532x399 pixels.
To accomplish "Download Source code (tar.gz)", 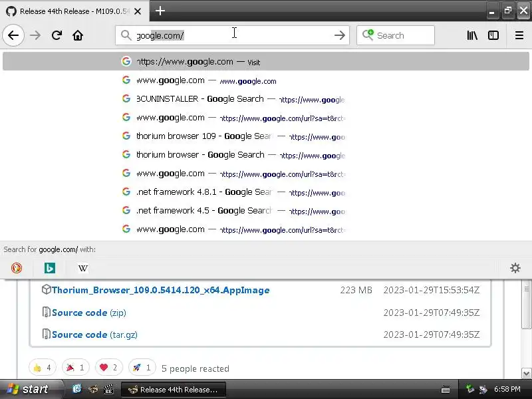I will click(94, 335).
